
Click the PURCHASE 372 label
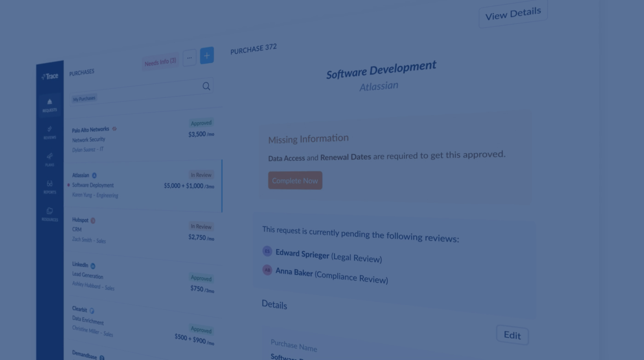pos(253,49)
